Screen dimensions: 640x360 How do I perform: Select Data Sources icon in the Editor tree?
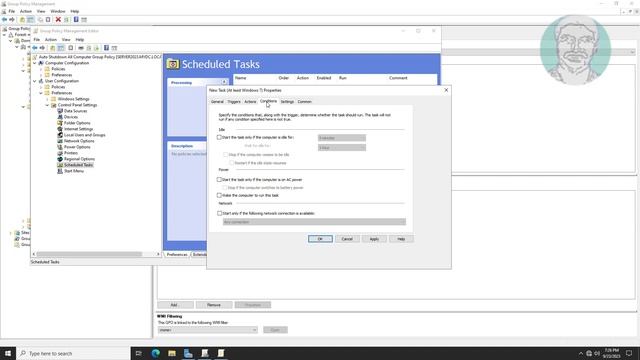tap(60, 111)
